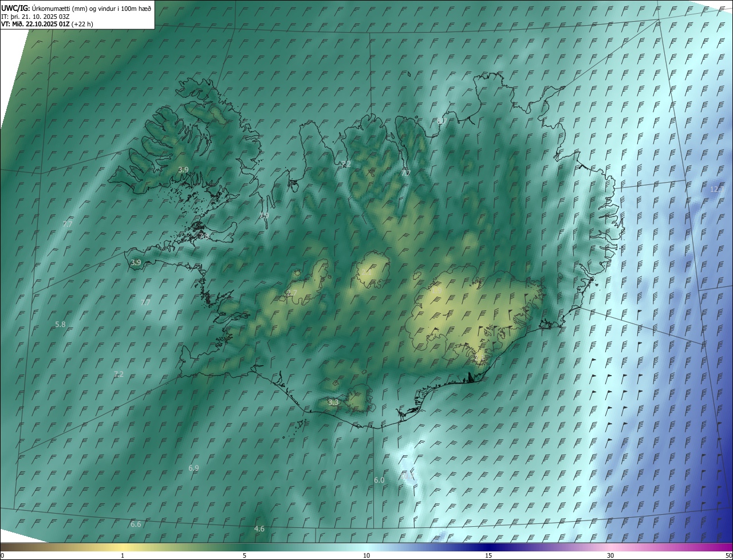
Task: Click the 6.0 value label on the map
Action: [x=379, y=480]
